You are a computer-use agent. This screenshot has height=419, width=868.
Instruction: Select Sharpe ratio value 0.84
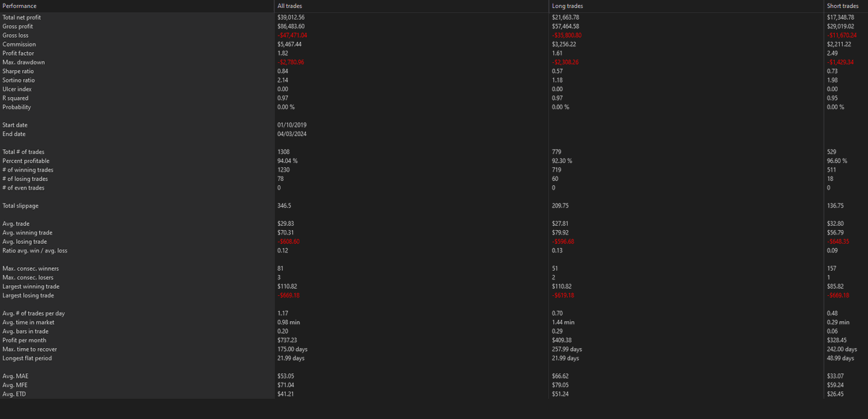pyautogui.click(x=283, y=71)
